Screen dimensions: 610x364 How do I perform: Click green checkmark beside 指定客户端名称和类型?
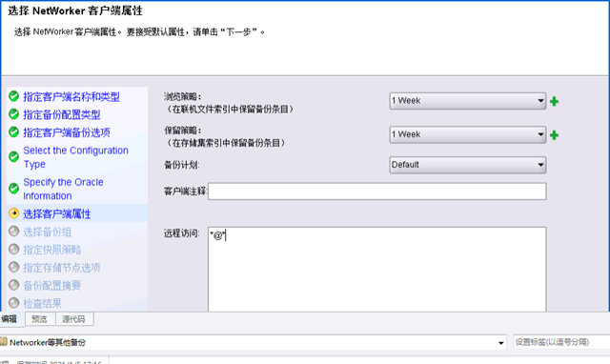pos(13,96)
